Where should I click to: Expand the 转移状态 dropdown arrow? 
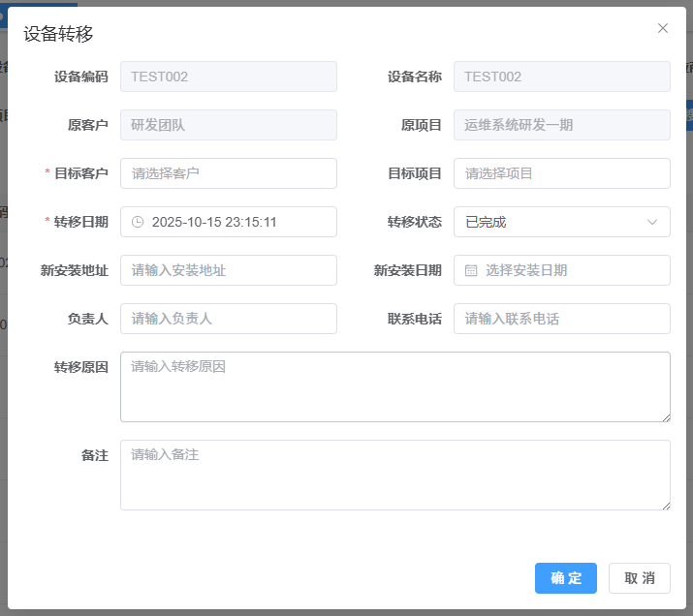[x=652, y=222]
